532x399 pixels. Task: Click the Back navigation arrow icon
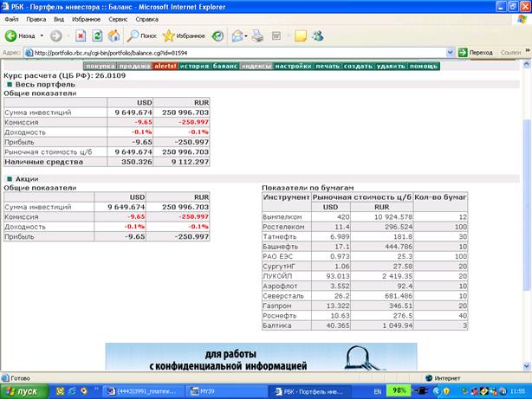point(13,36)
